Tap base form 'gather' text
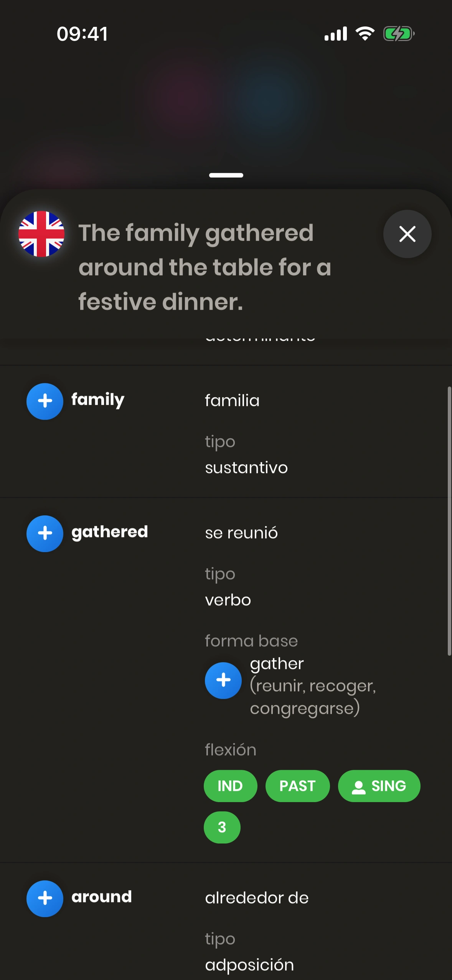The width and height of the screenshot is (452, 980). pos(277,664)
